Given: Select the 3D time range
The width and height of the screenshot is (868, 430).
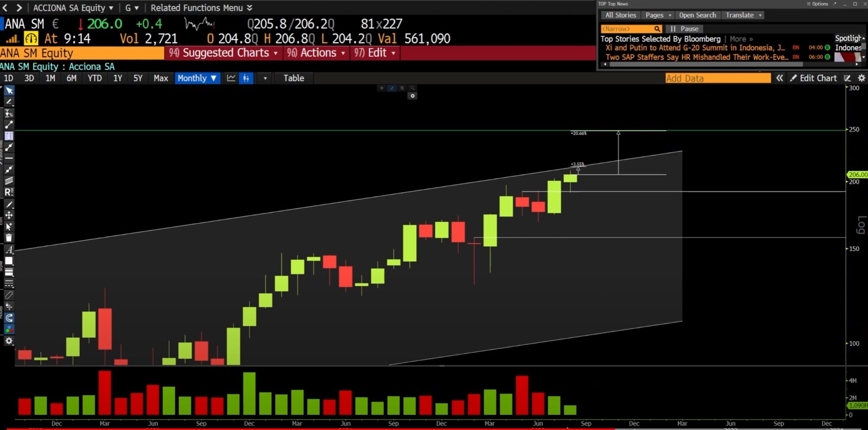Looking at the screenshot, I should pyautogui.click(x=29, y=78).
